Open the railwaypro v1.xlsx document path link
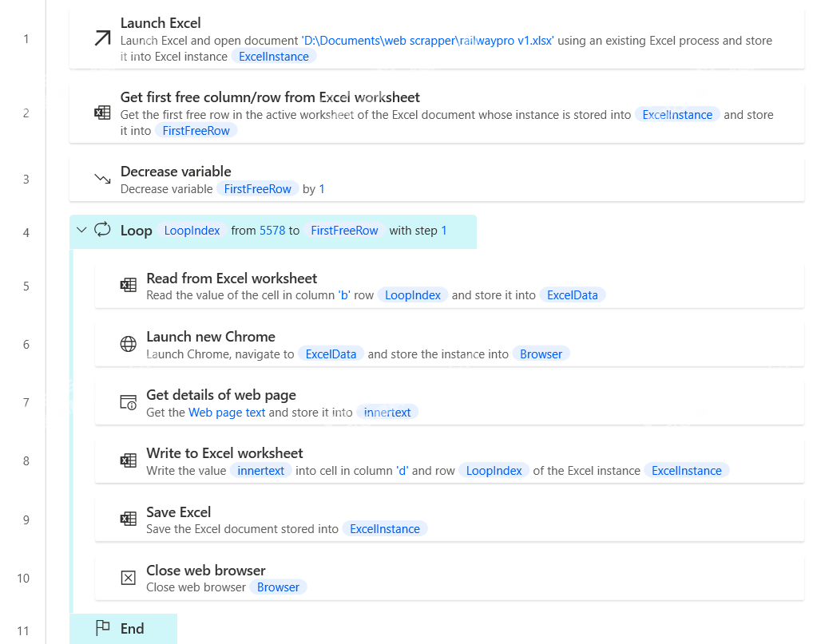The image size is (813, 644). click(428, 41)
